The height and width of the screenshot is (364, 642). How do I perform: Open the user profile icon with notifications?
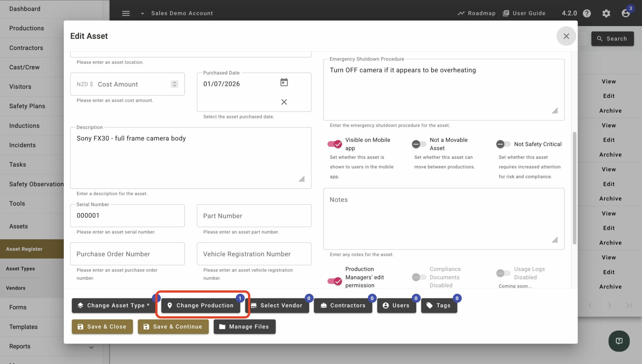[626, 13]
